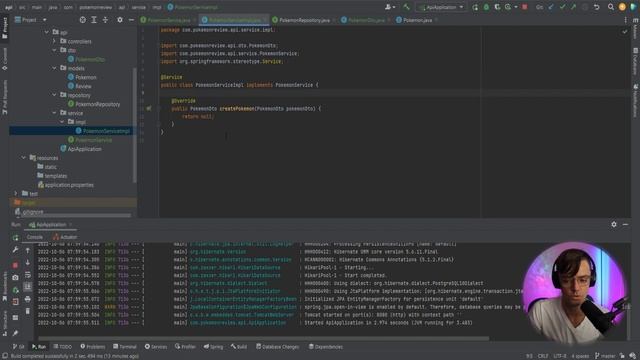Open Run panel settings gear icon
Screen dimensions: 640x360
(613, 224)
